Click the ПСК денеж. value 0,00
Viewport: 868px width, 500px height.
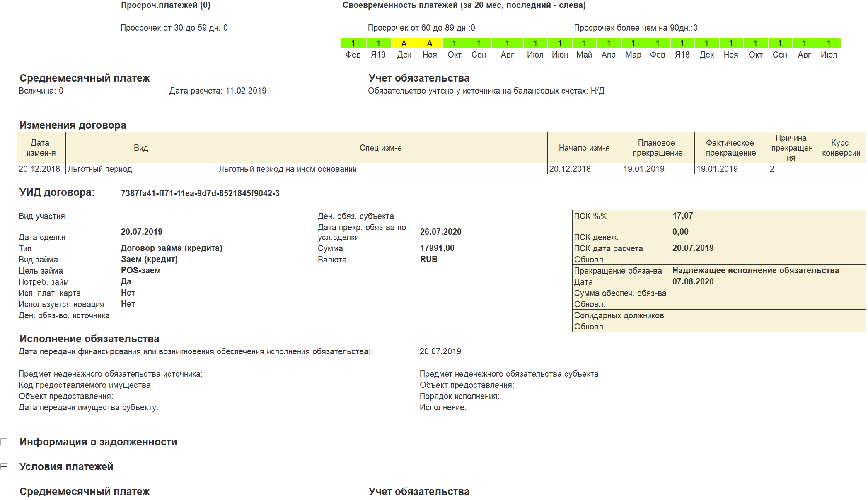(680, 232)
